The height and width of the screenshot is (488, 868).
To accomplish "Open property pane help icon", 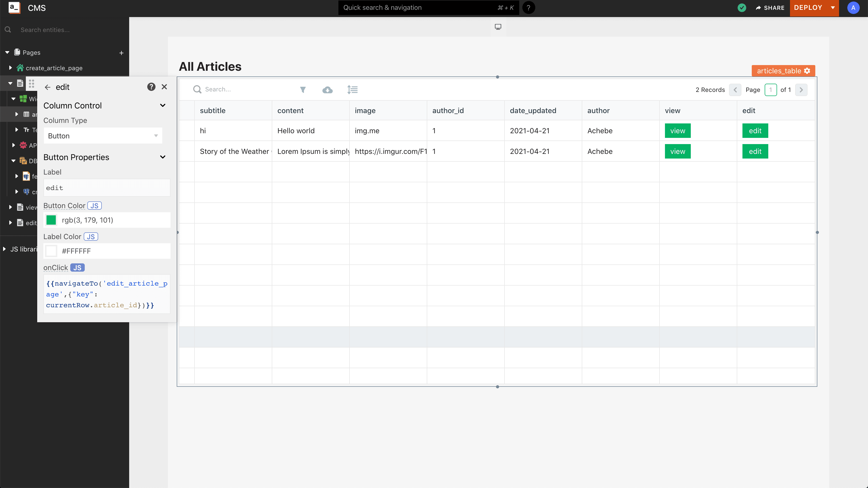I will 151,87.
